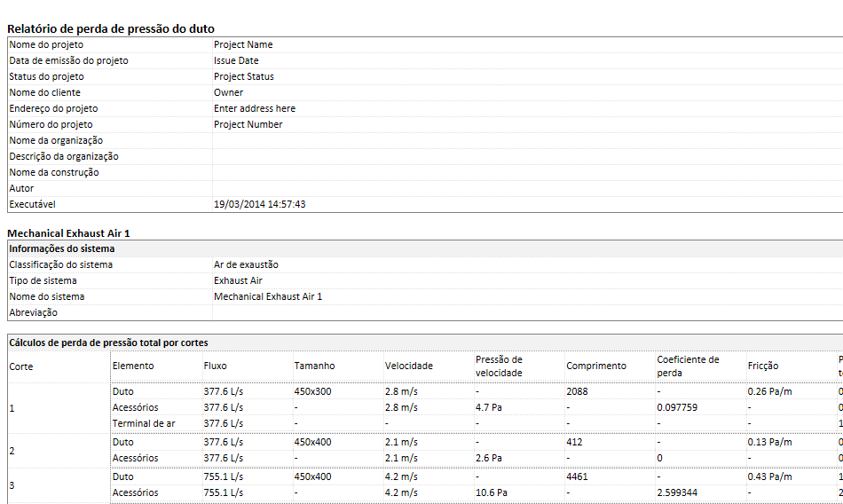843x504 pixels.
Task: Select the "Nome da organização" label
Action: click(56, 140)
